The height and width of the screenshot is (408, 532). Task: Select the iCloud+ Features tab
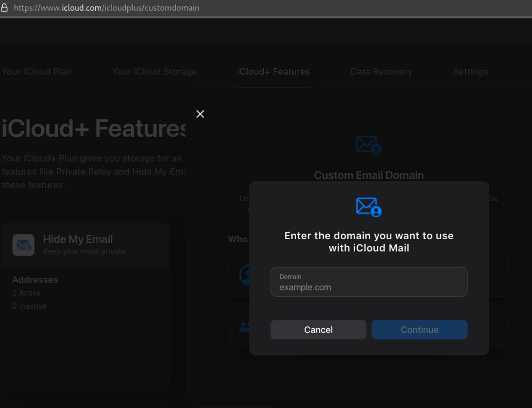pos(273,71)
